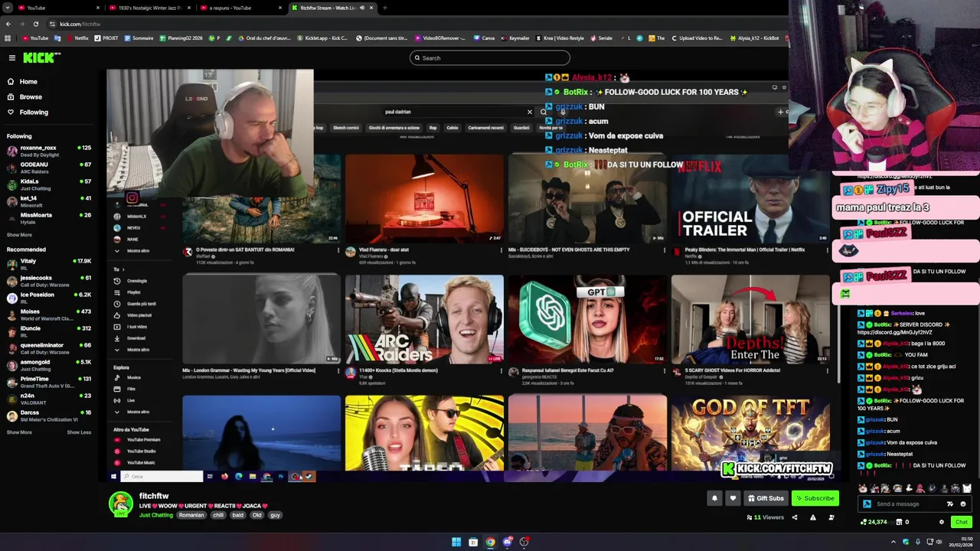Select the bald stream tag
The height and width of the screenshot is (551, 980).
point(238,515)
